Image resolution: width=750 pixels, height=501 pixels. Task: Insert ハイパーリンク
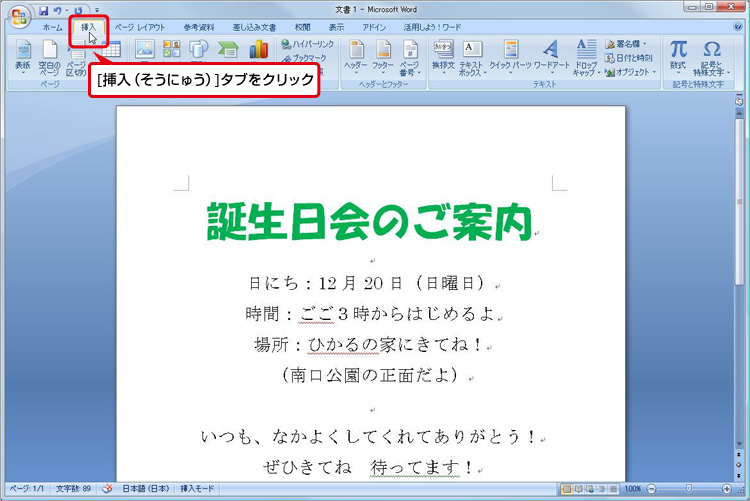point(308,44)
